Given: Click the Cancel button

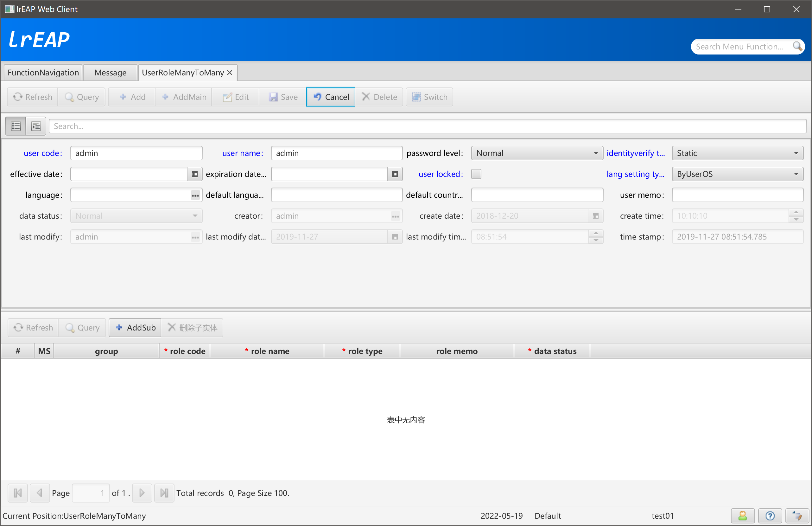Looking at the screenshot, I should pyautogui.click(x=331, y=97).
